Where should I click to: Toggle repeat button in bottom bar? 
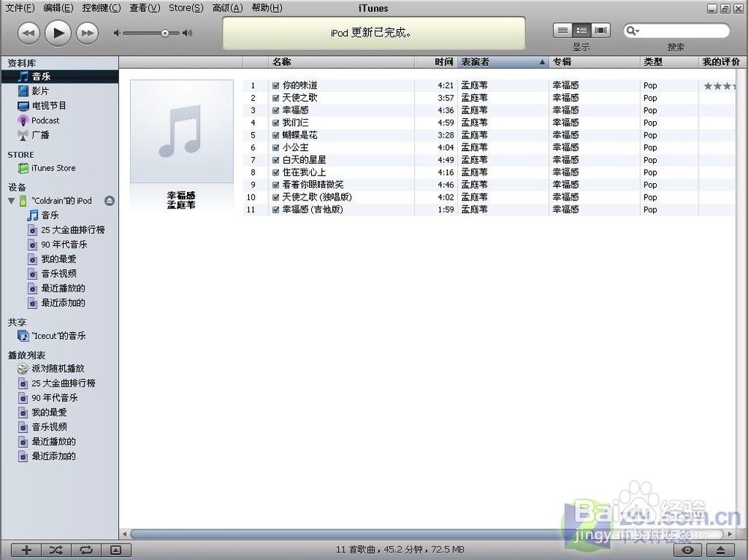click(86, 550)
